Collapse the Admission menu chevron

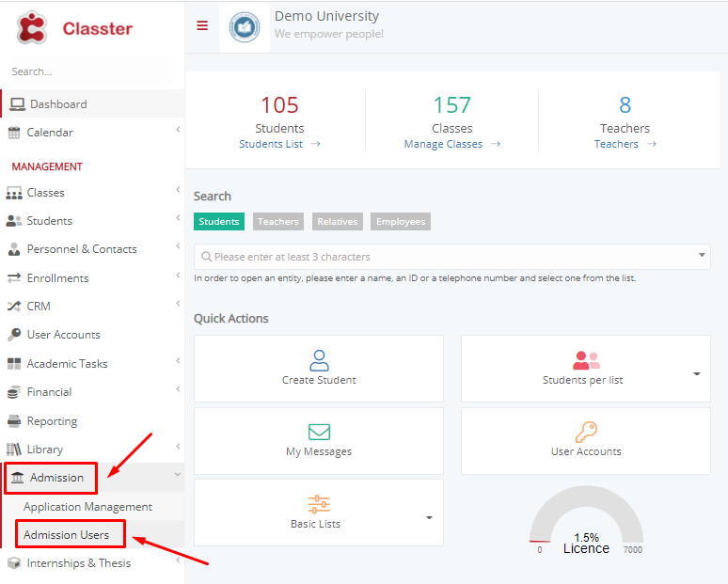178,475
